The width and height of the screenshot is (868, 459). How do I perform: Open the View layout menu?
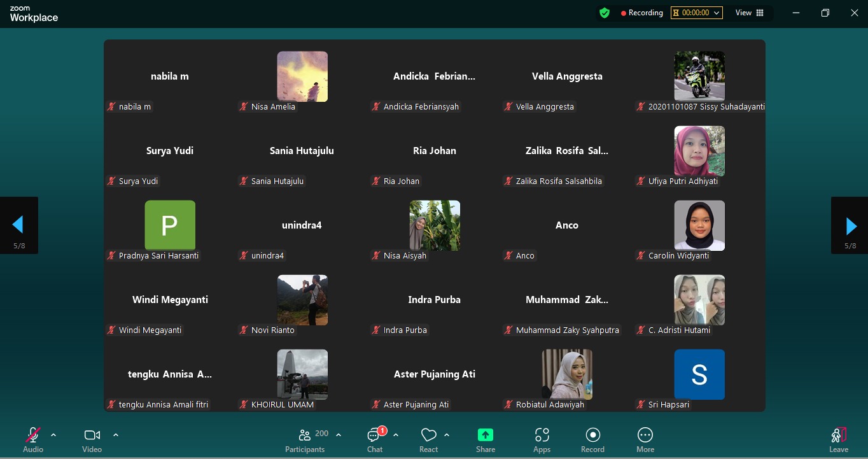[x=750, y=13]
